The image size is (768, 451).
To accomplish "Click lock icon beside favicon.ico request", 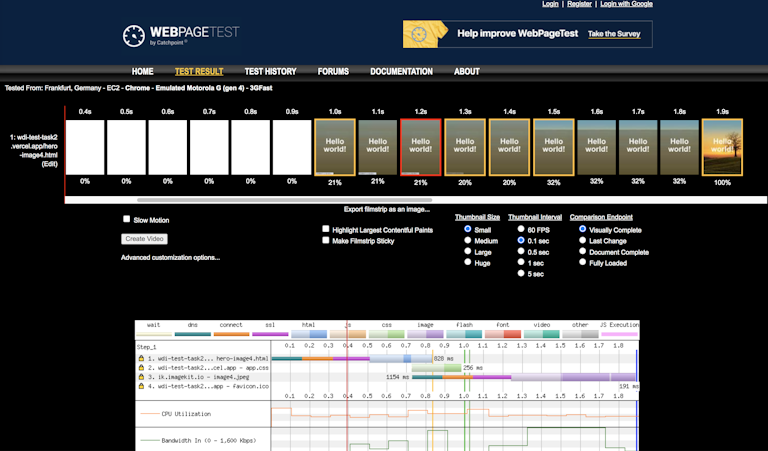I will 140,385.
